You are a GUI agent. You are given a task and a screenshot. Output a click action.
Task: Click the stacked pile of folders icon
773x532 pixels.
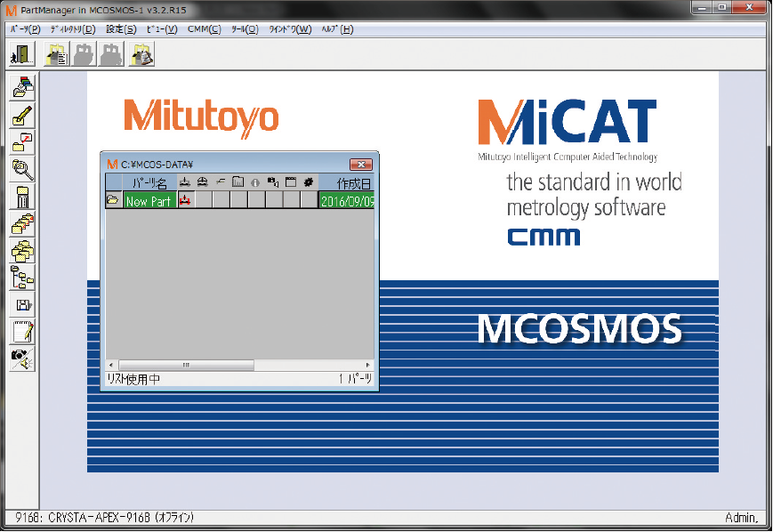point(22,251)
